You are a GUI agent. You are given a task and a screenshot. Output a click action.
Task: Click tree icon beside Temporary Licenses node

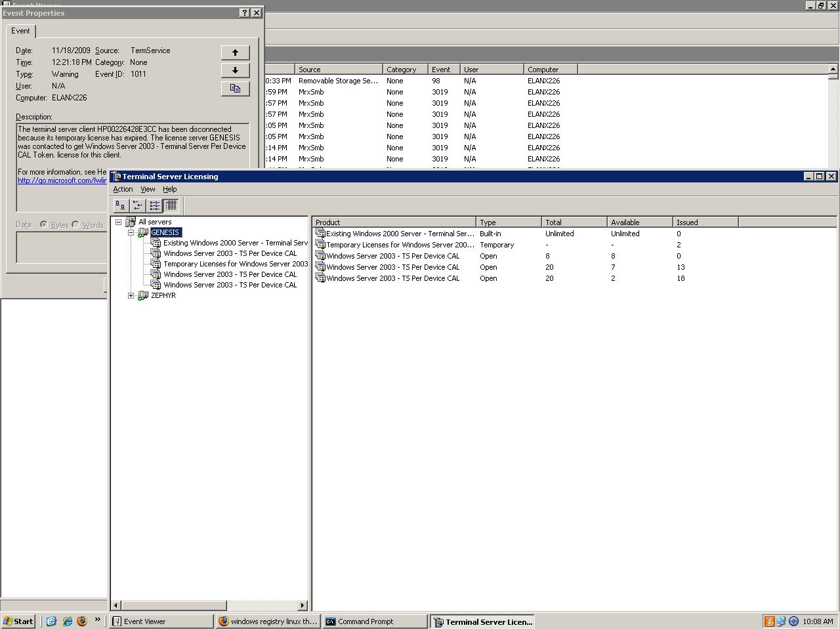coord(156,264)
